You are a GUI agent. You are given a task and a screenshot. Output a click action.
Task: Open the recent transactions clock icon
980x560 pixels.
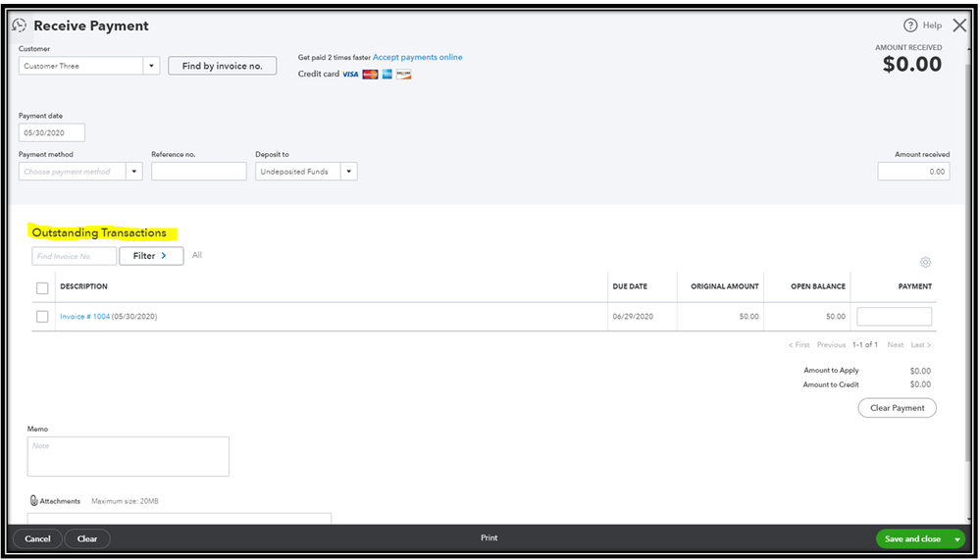tap(20, 25)
